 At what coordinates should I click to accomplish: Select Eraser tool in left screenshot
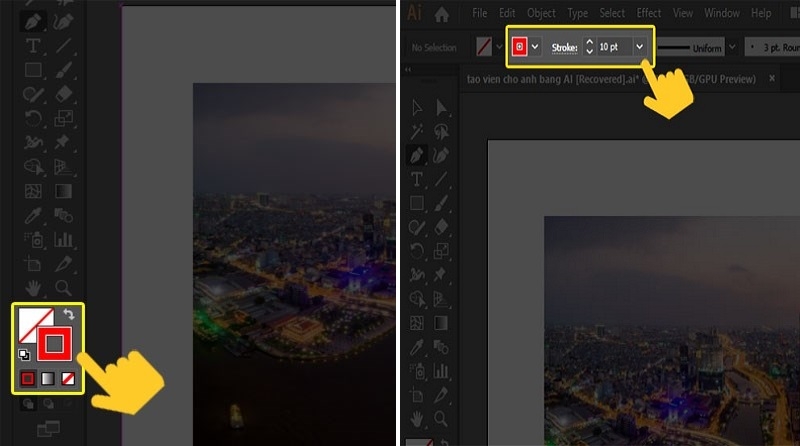pos(63,94)
